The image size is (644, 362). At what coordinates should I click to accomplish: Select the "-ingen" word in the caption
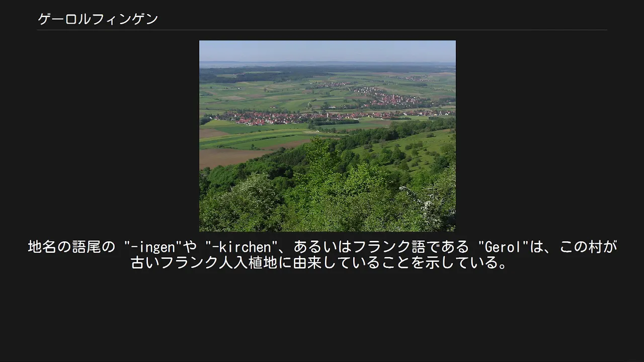click(x=153, y=247)
